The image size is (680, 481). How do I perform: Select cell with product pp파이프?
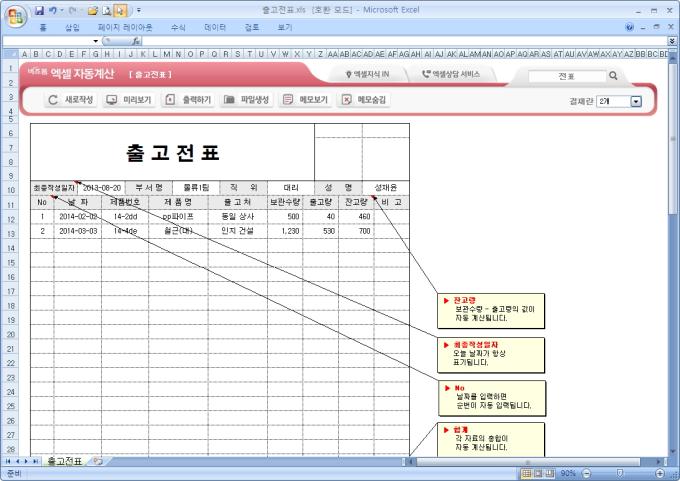point(178,216)
